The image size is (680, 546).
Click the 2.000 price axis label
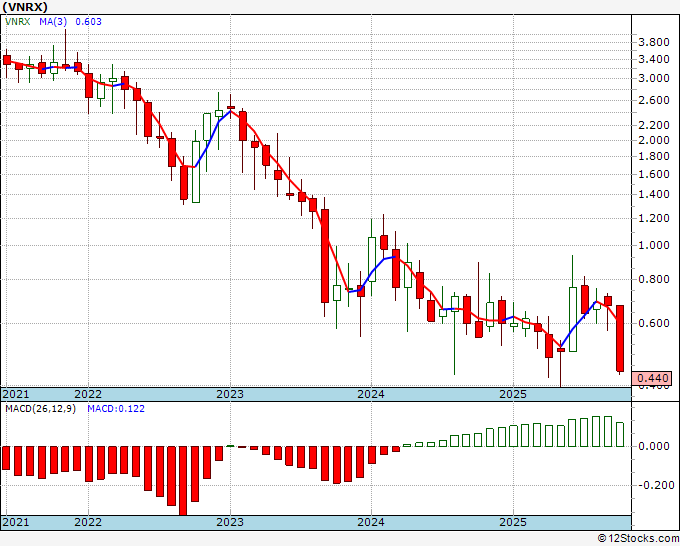click(x=654, y=140)
